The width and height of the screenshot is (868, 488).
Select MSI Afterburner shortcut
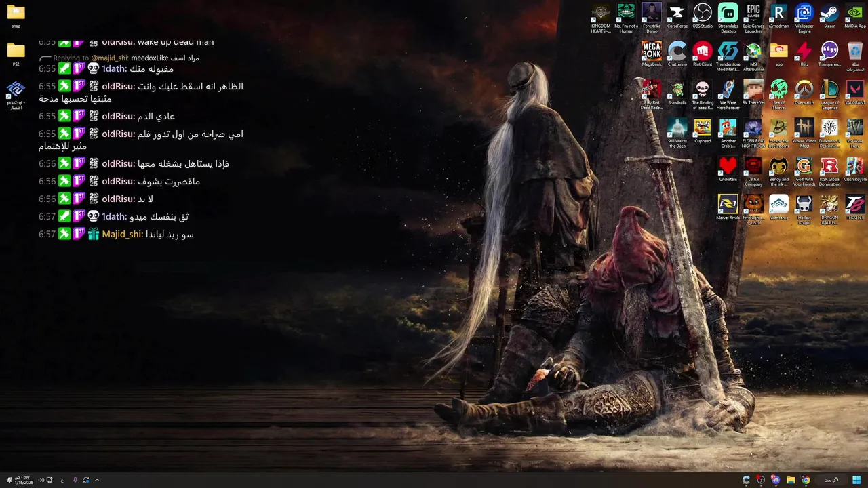tap(753, 56)
